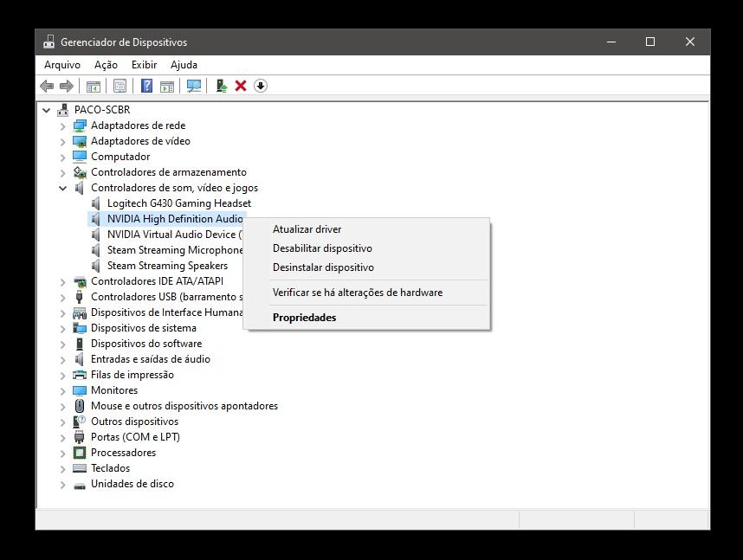The image size is (743, 560).
Task: Click the PACO-SCBR computer icon
Action: click(62, 110)
